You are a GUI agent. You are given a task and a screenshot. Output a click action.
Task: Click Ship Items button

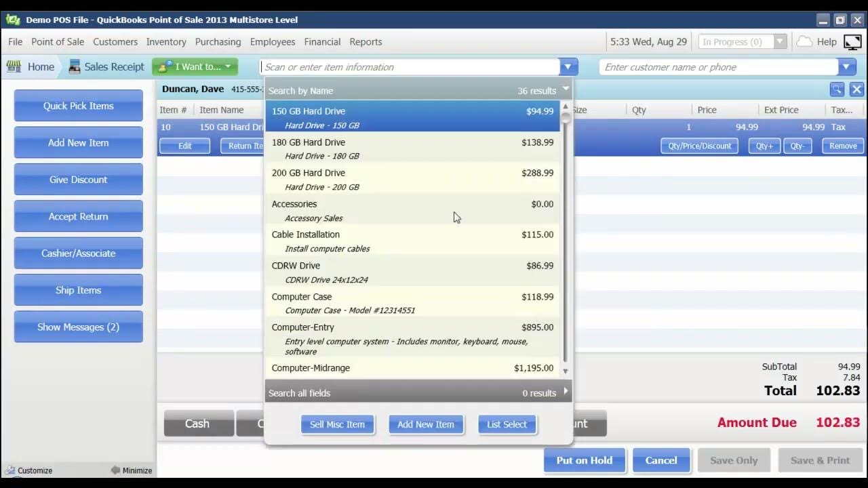click(79, 290)
